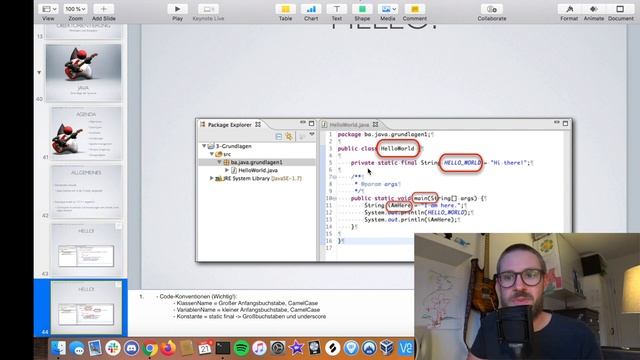Image resolution: width=640 pixels, height=360 pixels.
Task: Open Messages from the Dock
Action: 77,348
